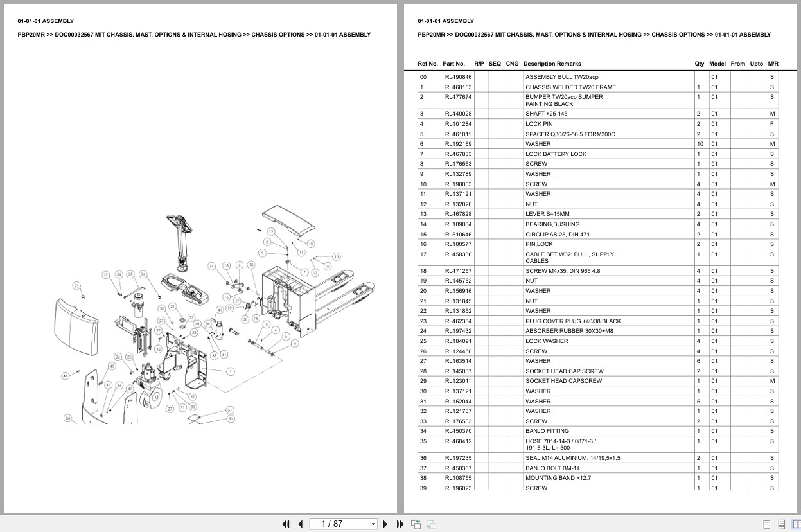801x532 pixels.
Task: Go to the first page
Action: pos(286,524)
